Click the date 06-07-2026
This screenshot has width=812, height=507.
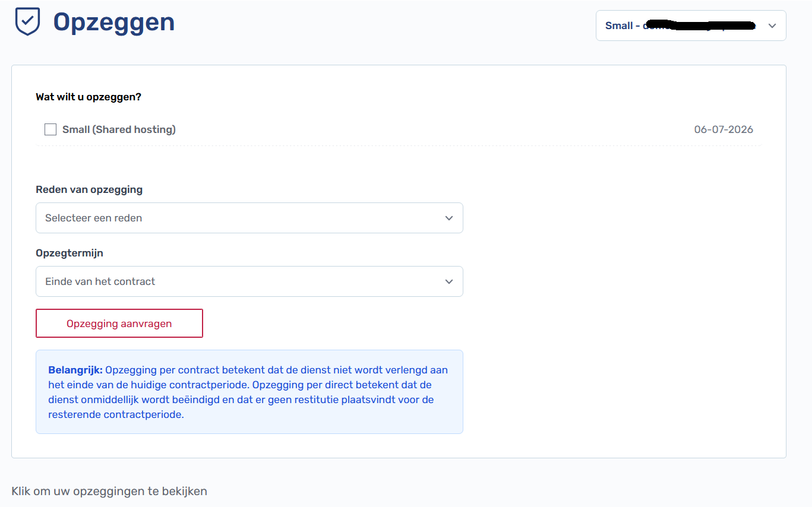pyautogui.click(x=723, y=129)
